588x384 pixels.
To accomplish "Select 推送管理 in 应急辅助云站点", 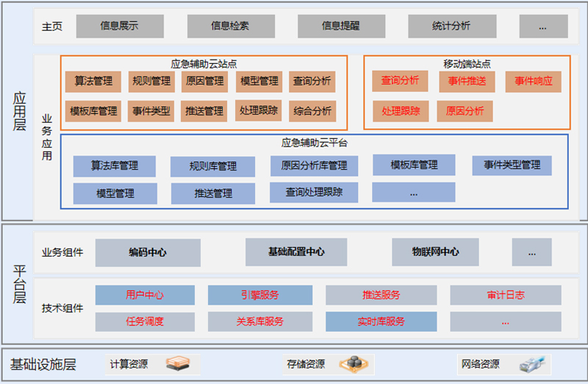I will pyautogui.click(x=204, y=111).
